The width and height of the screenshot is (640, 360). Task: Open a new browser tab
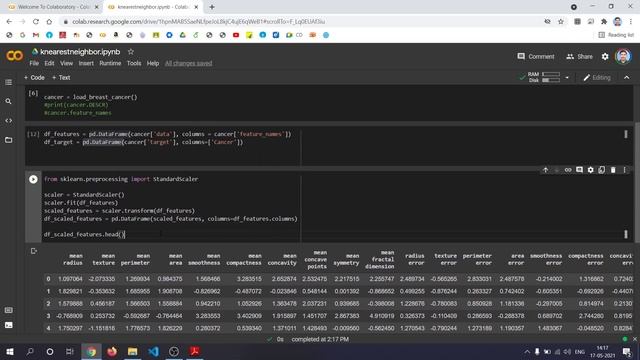[x=212, y=7]
